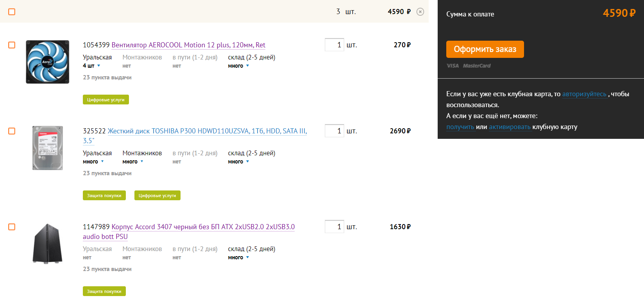Click Цифровые услуги button under TOSHIBA drive
This screenshot has height=298, width=644.
point(157,196)
